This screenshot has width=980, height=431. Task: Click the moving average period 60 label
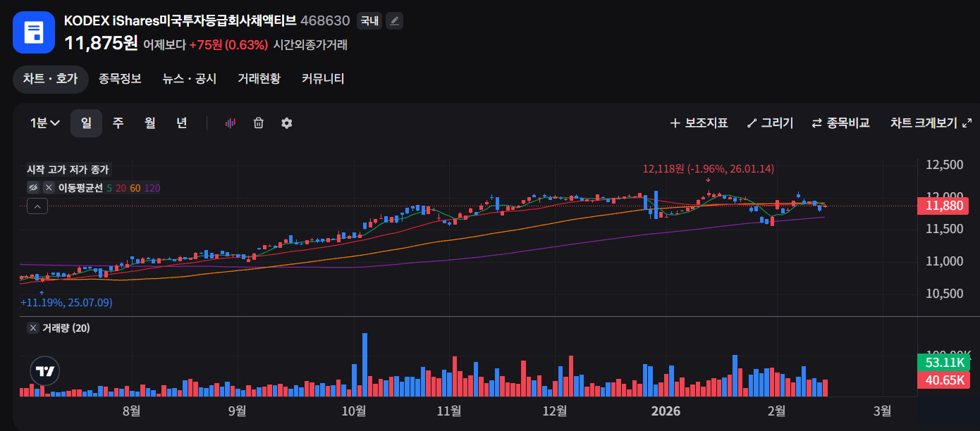(135, 187)
